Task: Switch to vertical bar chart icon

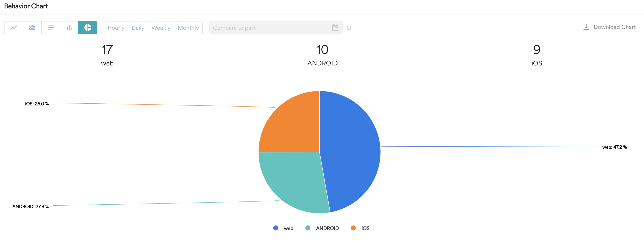Action: 69,27
